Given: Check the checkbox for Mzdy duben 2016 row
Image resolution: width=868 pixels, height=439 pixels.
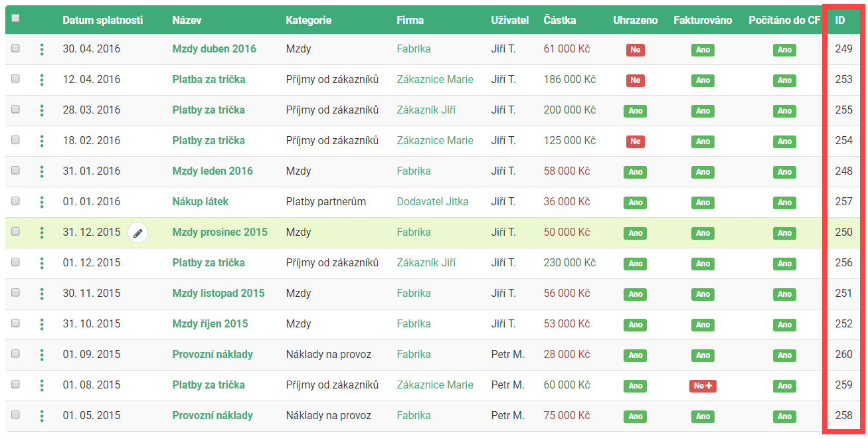Looking at the screenshot, I should click(x=15, y=48).
